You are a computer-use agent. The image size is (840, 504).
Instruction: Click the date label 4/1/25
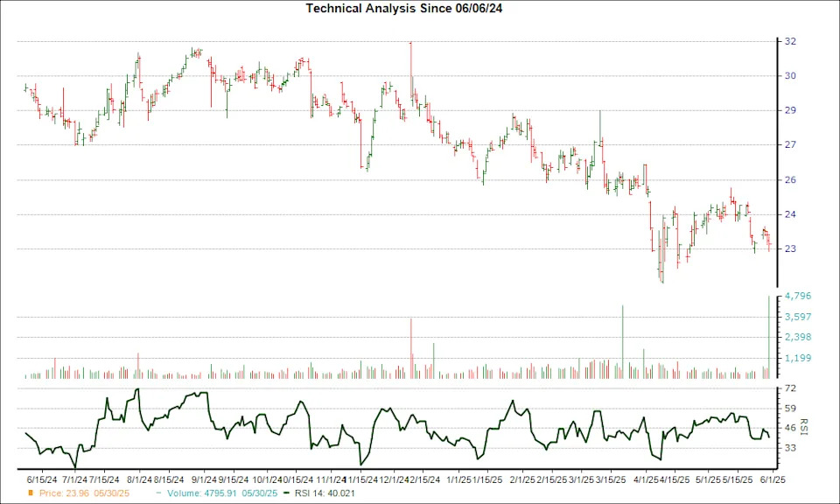point(646,479)
